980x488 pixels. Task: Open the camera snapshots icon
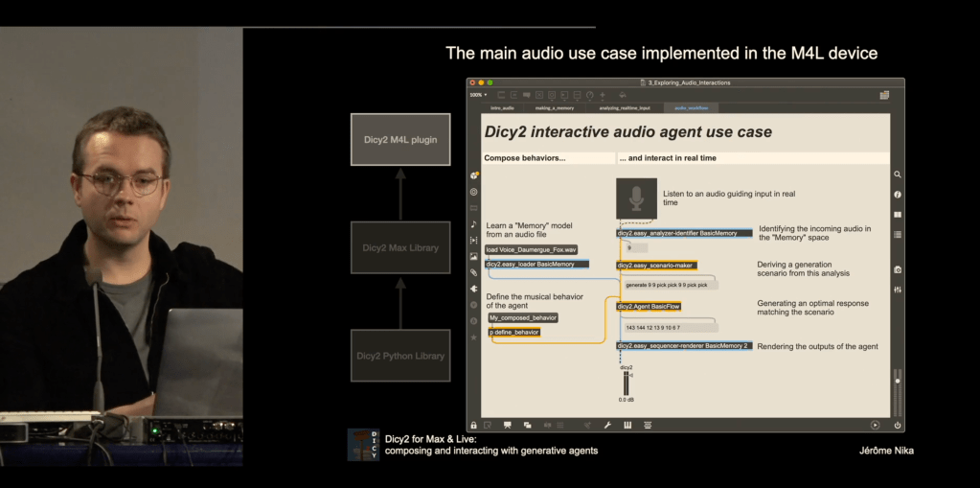[x=898, y=270]
